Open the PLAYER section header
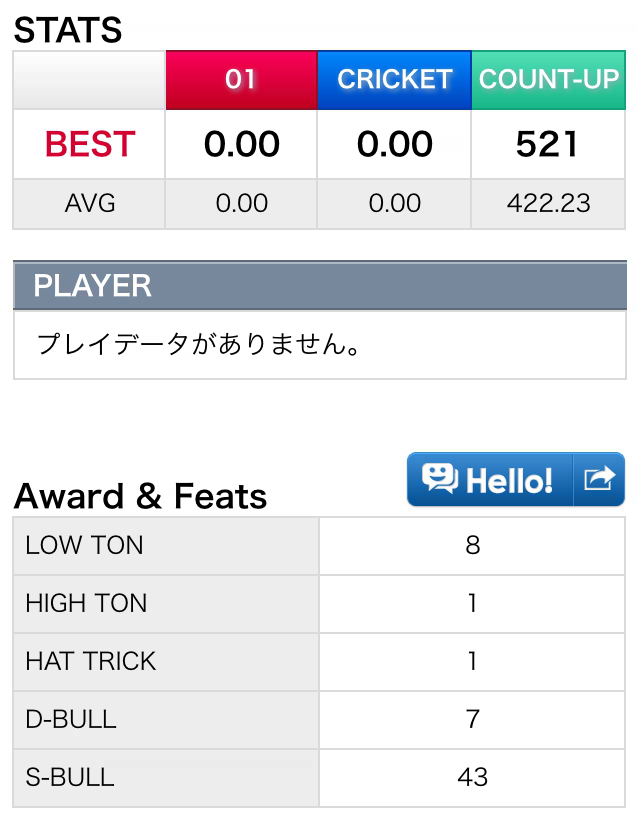638x819 pixels. (x=320, y=285)
